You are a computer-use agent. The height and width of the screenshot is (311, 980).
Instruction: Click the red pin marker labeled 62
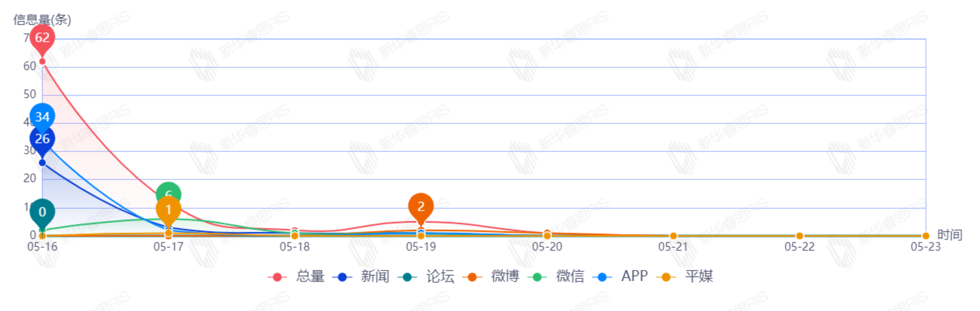tap(42, 38)
